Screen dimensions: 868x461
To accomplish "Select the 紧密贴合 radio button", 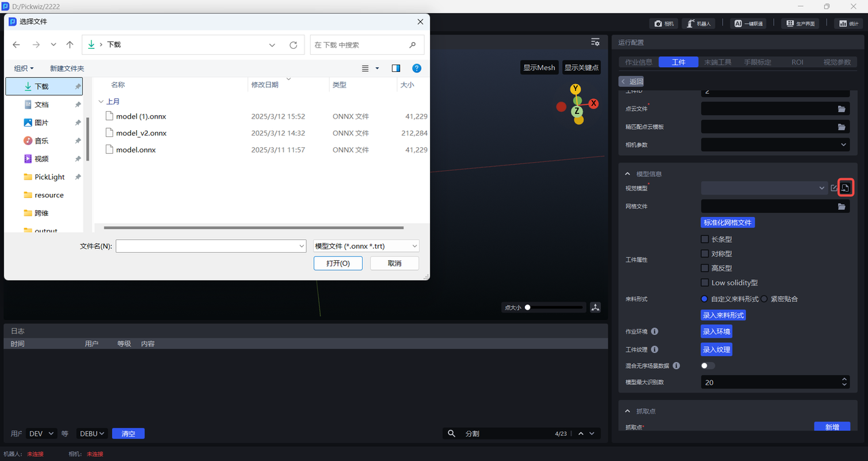I will coord(764,299).
